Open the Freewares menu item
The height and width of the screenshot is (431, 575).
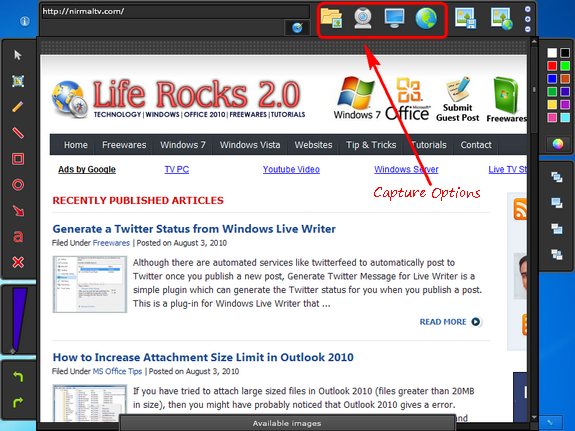[x=124, y=145]
